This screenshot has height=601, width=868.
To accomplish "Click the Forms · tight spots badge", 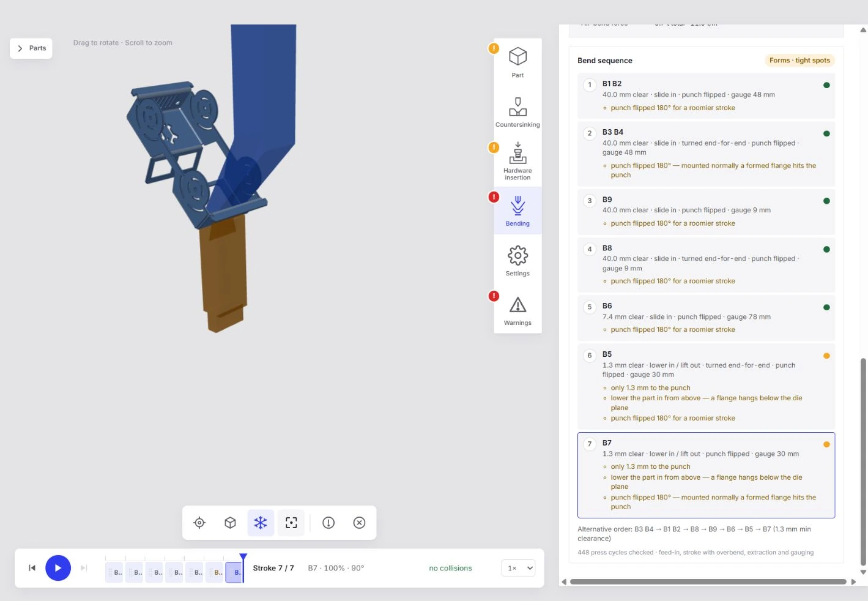I will point(799,61).
